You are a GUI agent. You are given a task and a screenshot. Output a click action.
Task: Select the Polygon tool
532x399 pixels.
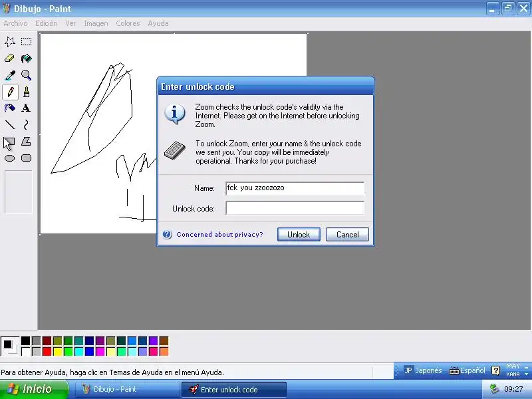pos(26,142)
